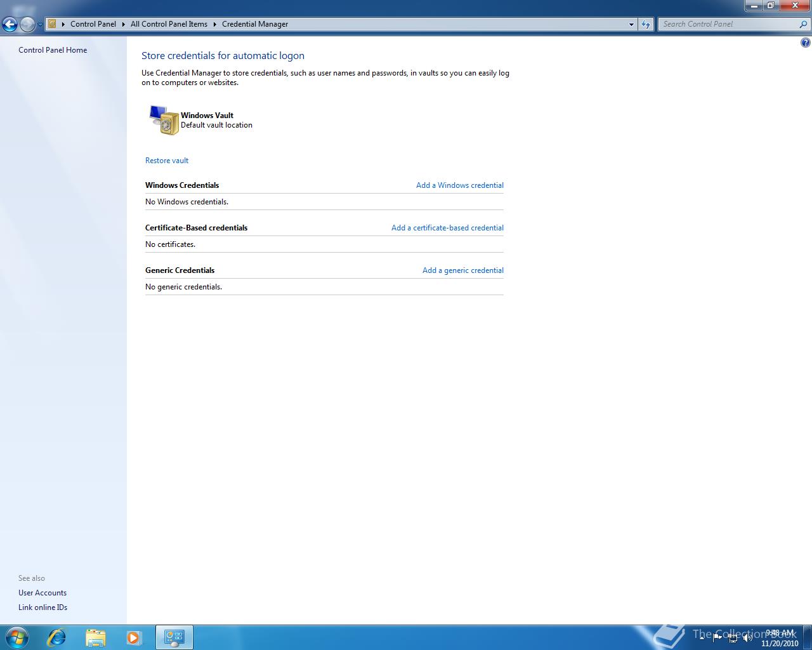812x650 pixels.
Task: Click the search magnifier icon
Action: pyautogui.click(x=804, y=24)
